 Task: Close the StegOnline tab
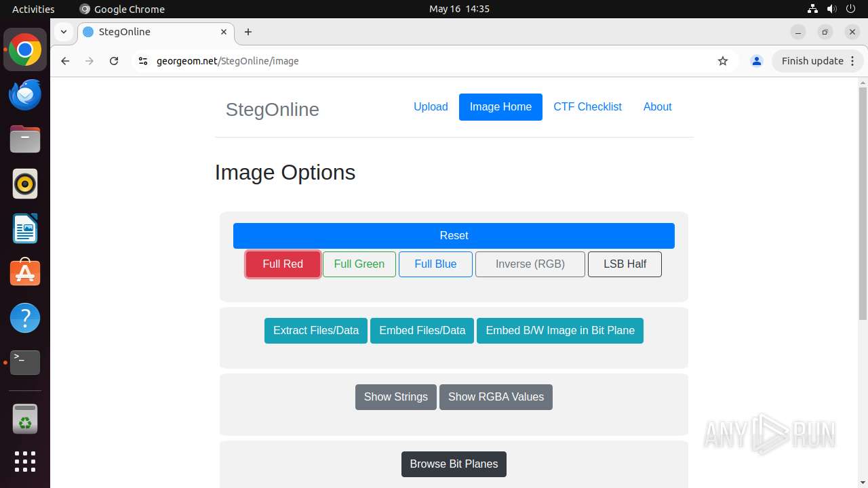224,32
